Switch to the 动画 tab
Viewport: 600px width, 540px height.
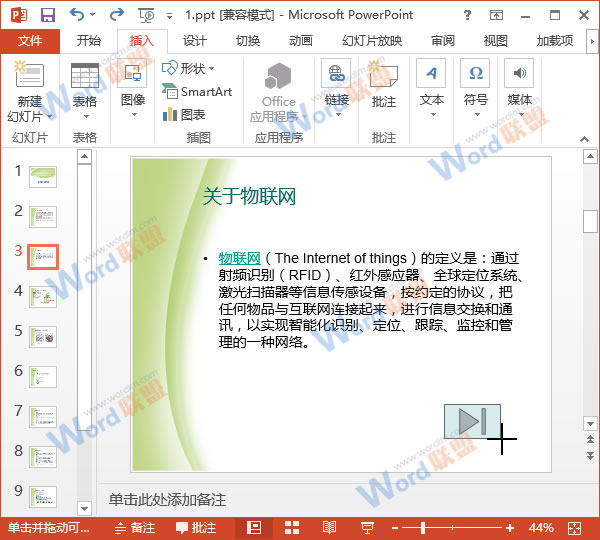click(x=301, y=41)
